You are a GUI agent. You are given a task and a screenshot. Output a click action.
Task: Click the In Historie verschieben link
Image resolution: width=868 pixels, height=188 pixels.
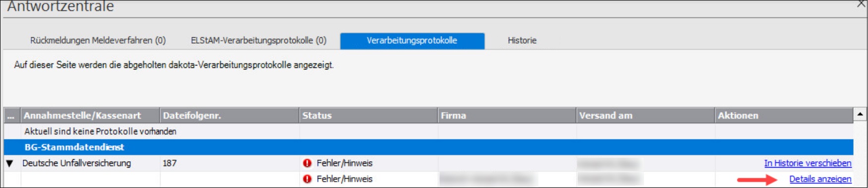point(808,163)
